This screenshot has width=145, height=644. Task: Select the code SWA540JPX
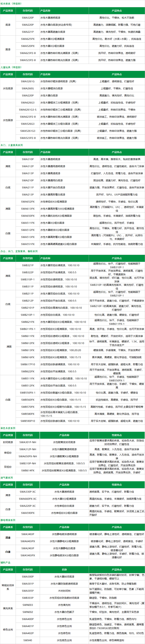[28, 555]
